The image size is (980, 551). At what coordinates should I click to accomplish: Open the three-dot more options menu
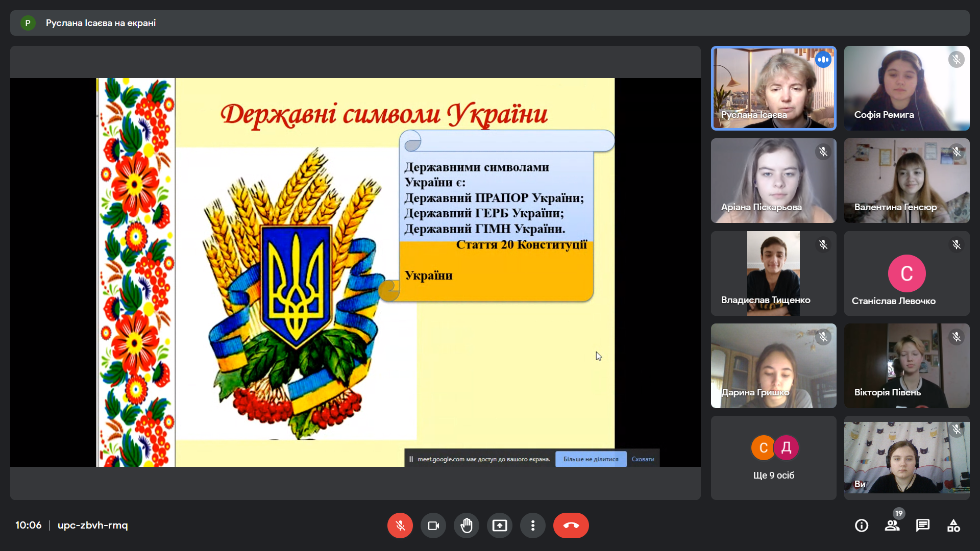pyautogui.click(x=532, y=525)
